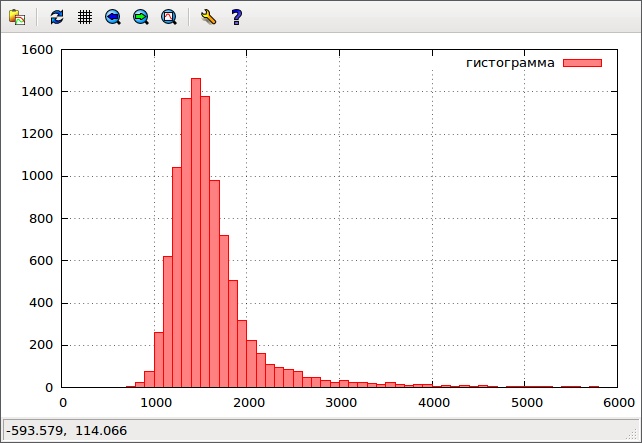
Task: Click the replot refresh icon
Action: (57, 17)
